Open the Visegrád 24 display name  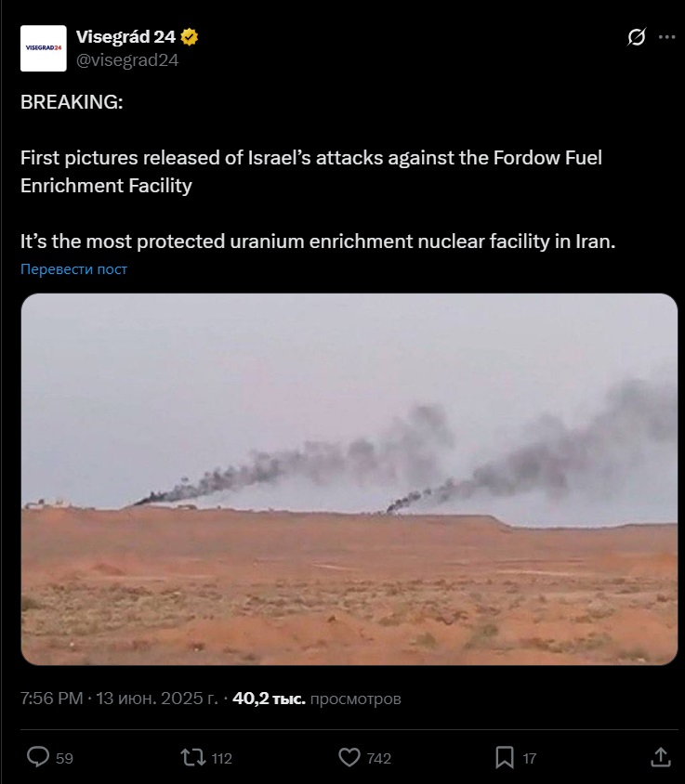pos(125,36)
